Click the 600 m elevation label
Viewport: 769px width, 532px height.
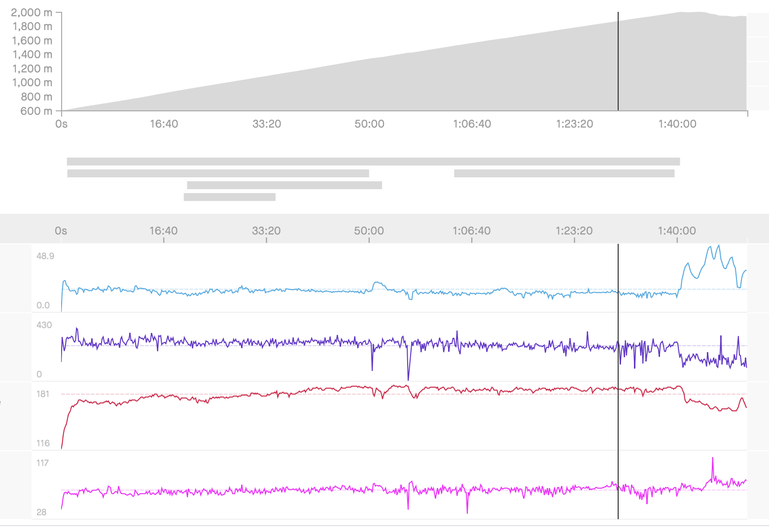36,111
